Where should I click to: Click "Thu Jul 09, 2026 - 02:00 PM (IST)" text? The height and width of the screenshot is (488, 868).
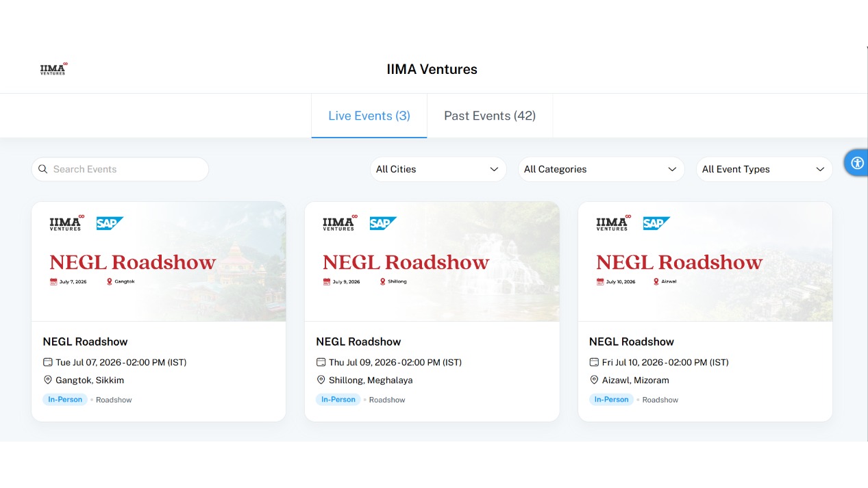[x=395, y=362]
